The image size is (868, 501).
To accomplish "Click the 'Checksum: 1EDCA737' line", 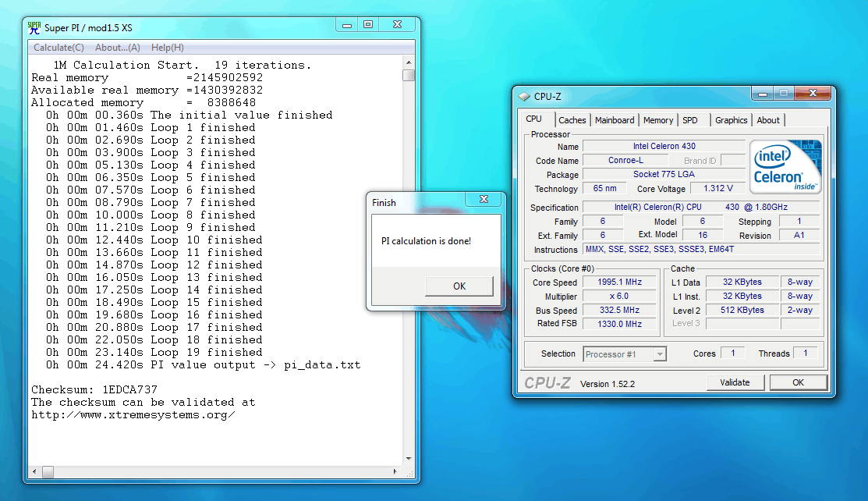I will point(94,389).
